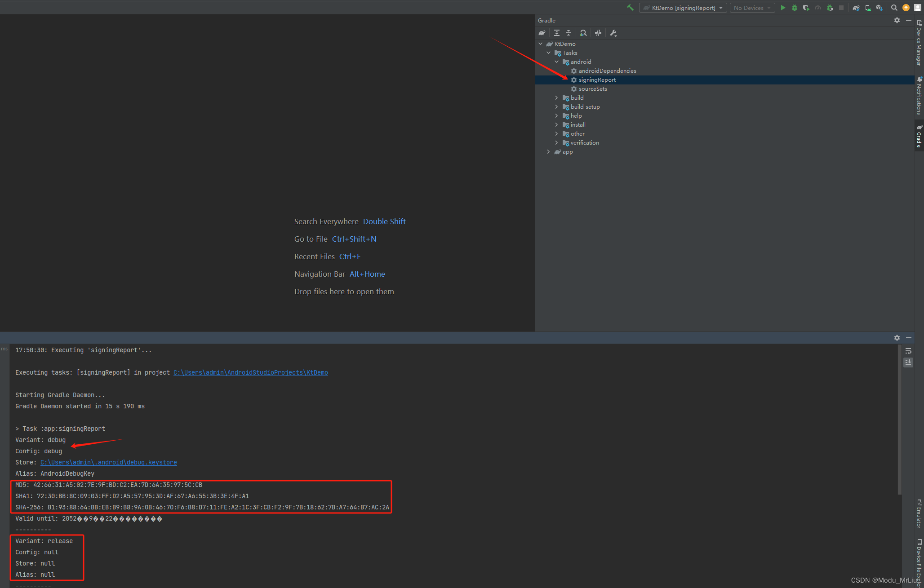Select the androidDependencies task item
This screenshot has height=588, width=924.
tap(605, 71)
